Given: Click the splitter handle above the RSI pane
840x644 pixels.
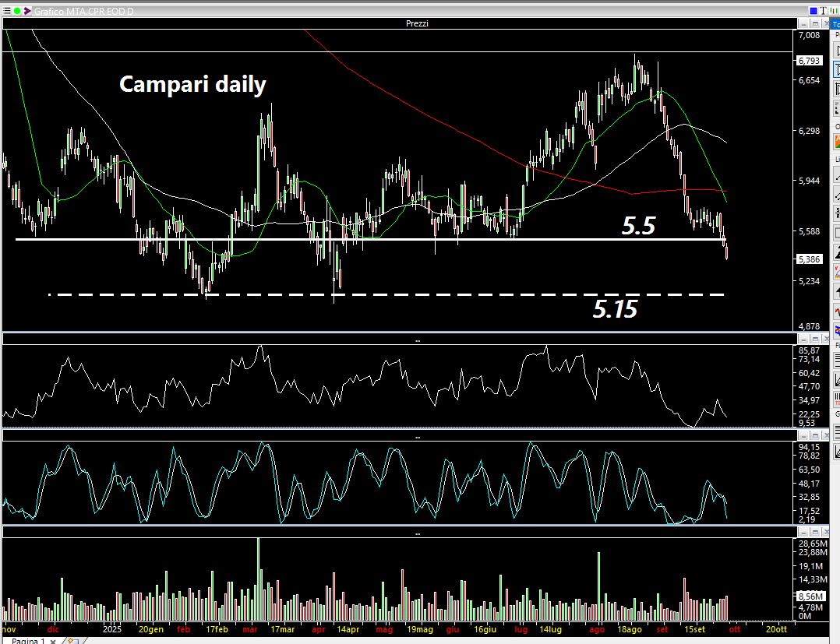Looking at the screenshot, I should pos(418,340).
